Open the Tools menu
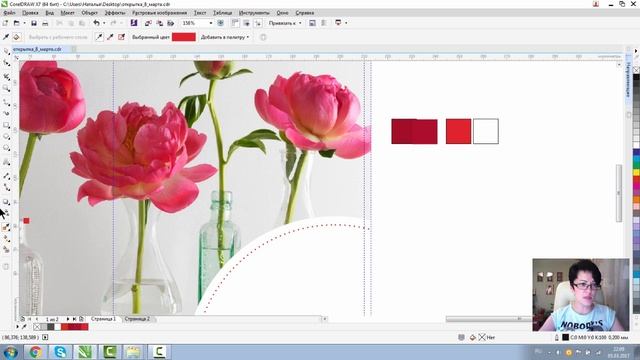Viewport: 640px width, 360px height. 254,13
